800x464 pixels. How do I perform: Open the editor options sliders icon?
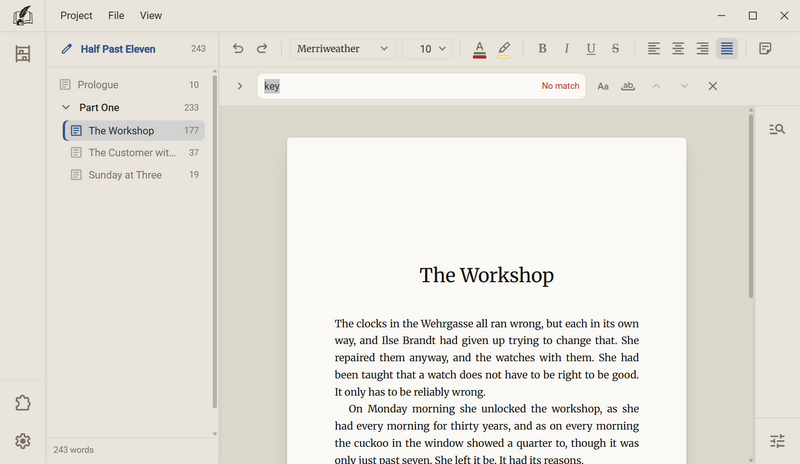[x=777, y=441]
